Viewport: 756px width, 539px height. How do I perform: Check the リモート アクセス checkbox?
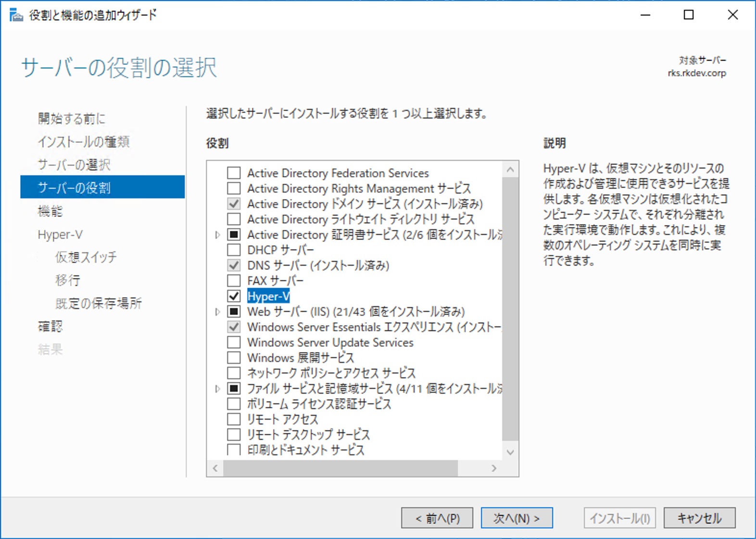tap(234, 419)
